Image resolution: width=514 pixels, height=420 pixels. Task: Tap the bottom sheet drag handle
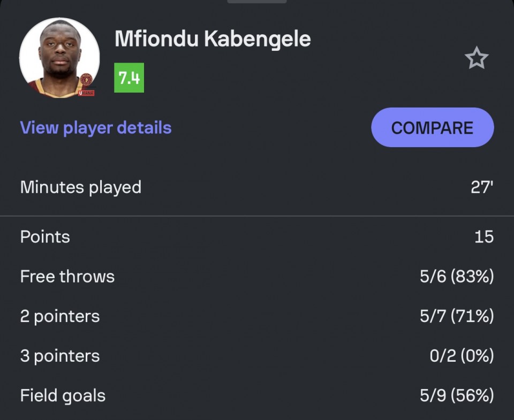coord(256,1)
